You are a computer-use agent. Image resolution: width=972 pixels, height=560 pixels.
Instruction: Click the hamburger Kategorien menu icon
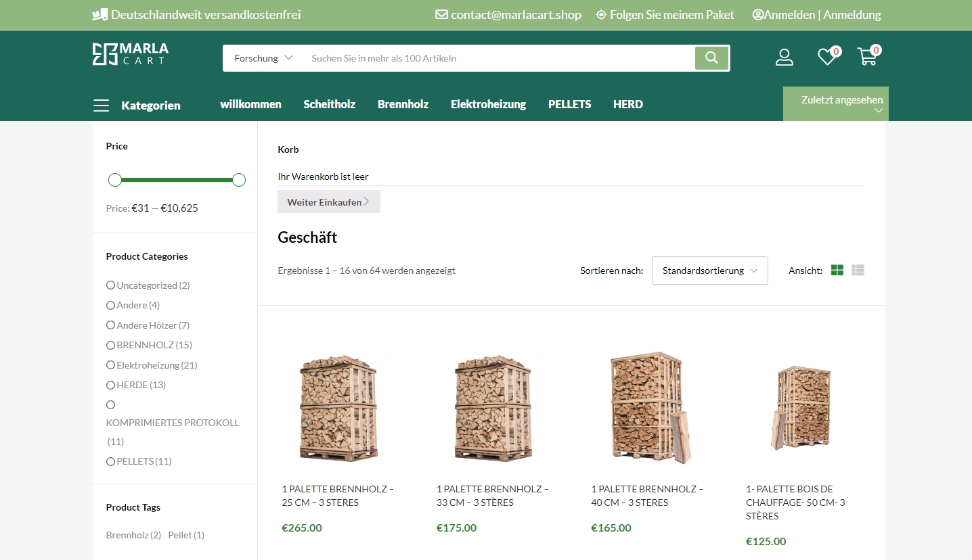coord(101,106)
